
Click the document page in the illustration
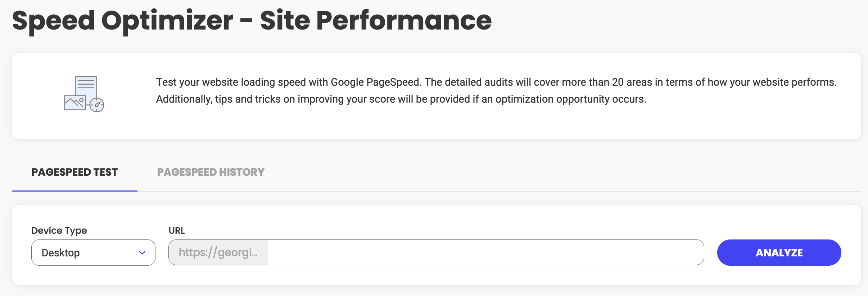click(x=86, y=88)
